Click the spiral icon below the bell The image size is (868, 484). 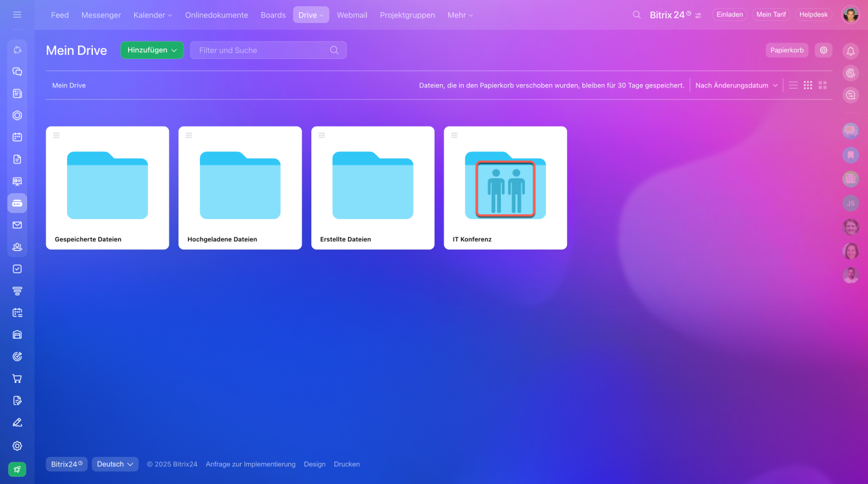(x=850, y=73)
